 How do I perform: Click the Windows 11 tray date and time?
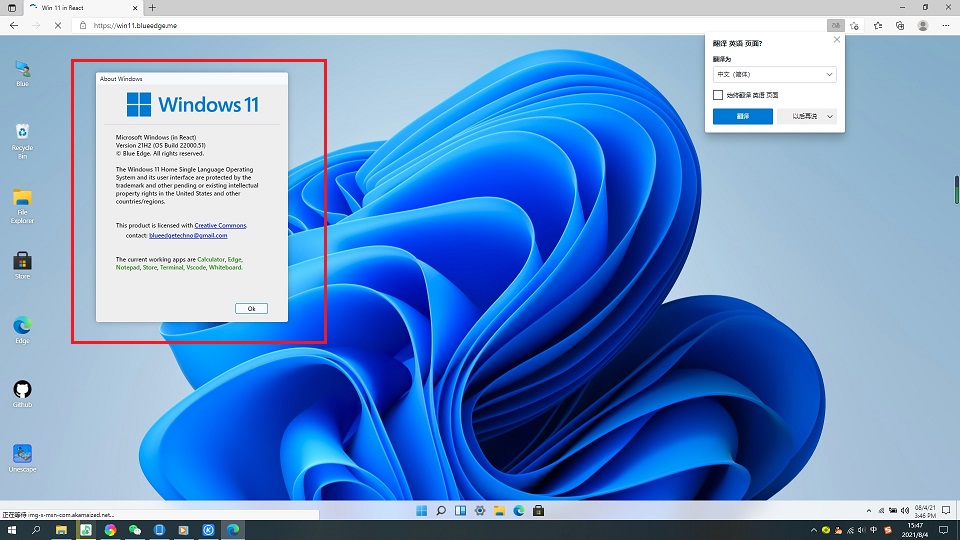925,511
